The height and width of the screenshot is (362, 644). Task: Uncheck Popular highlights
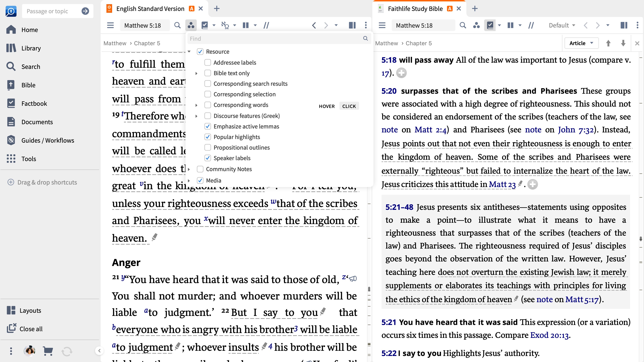(207, 137)
